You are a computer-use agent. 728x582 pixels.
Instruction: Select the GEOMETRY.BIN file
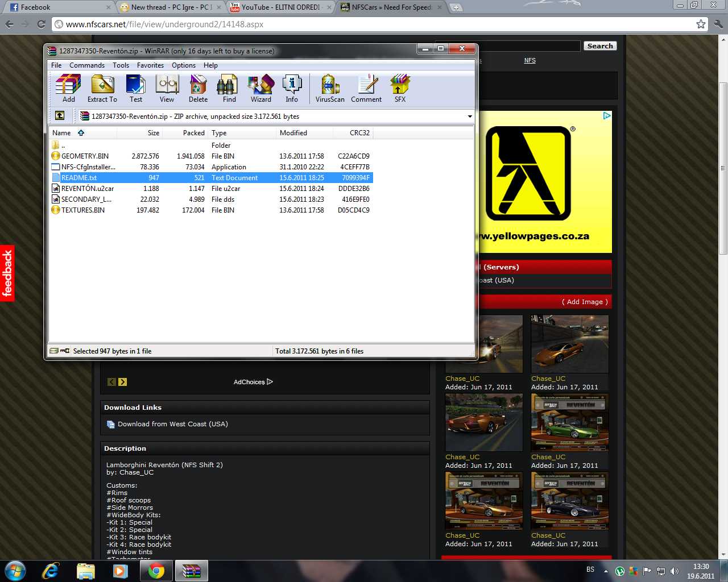210,156
